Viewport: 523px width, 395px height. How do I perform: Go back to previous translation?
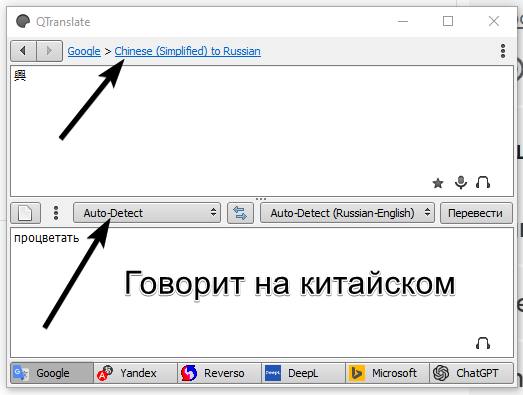click(23, 51)
